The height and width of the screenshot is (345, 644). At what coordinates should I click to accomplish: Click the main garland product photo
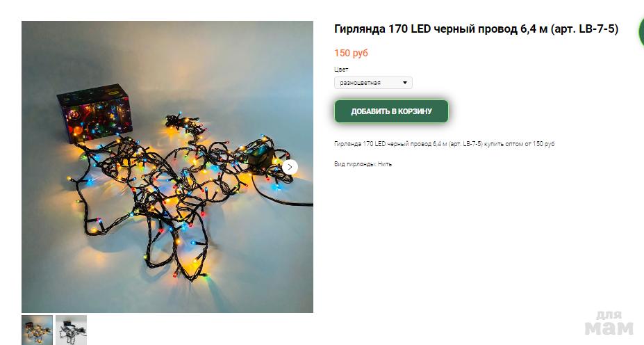pyautogui.click(x=167, y=166)
